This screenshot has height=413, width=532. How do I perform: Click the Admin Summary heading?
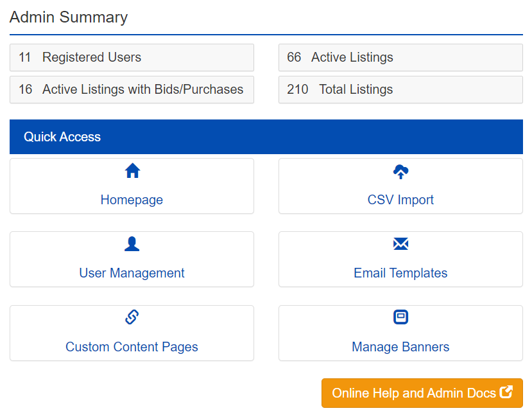(69, 17)
